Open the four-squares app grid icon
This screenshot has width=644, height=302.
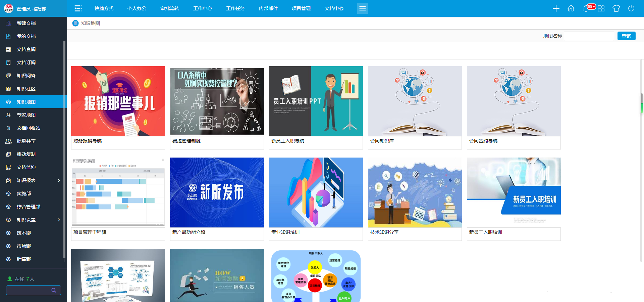tap(601, 8)
